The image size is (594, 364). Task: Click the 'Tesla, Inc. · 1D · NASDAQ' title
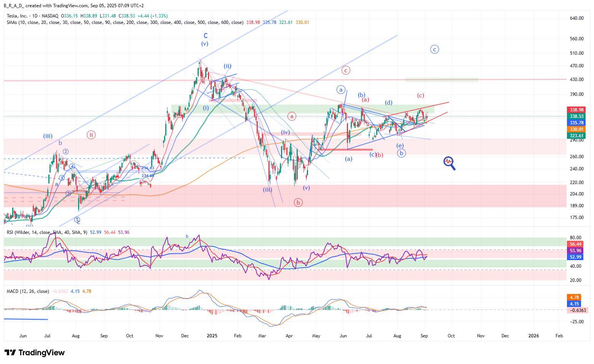pos(32,16)
